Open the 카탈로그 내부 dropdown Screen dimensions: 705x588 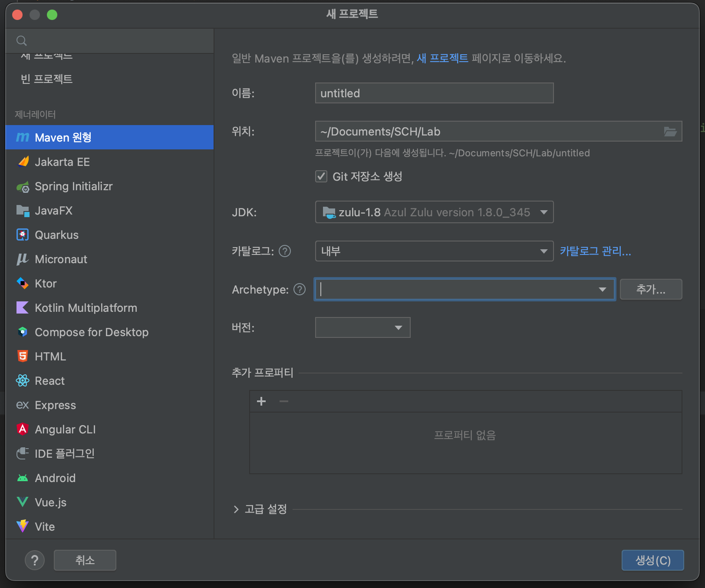click(434, 251)
